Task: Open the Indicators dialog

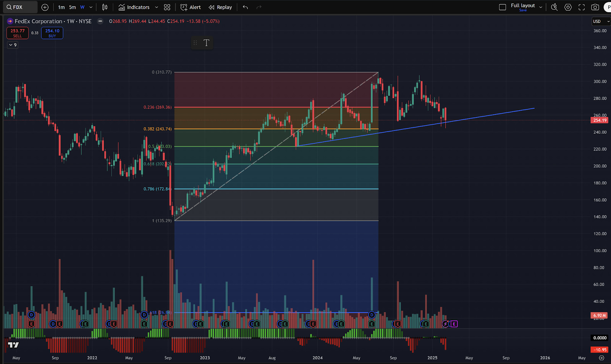Action: [134, 7]
